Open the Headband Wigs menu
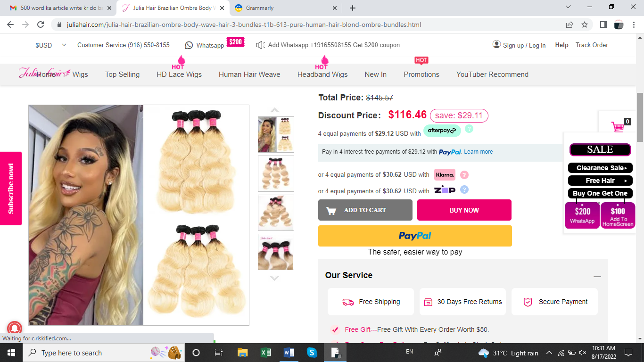Image resolution: width=644 pixels, height=362 pixels. pos(322,74)
